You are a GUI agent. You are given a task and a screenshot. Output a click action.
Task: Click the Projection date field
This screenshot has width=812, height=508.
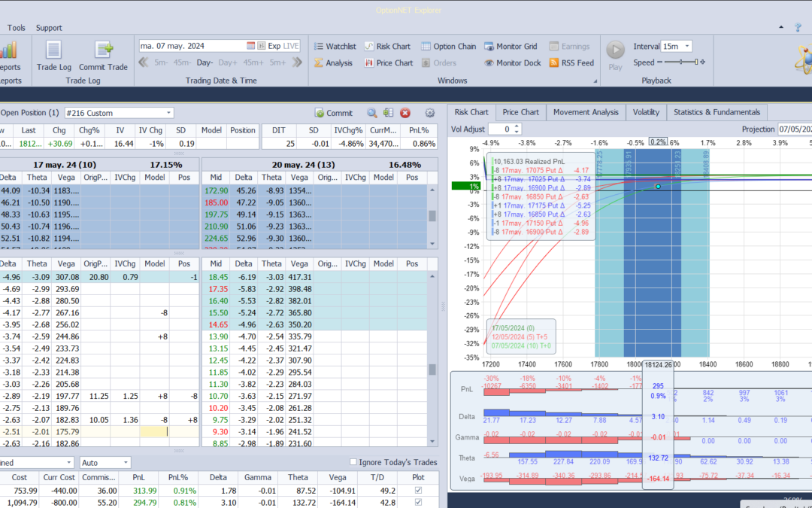(x=795, y=129)
